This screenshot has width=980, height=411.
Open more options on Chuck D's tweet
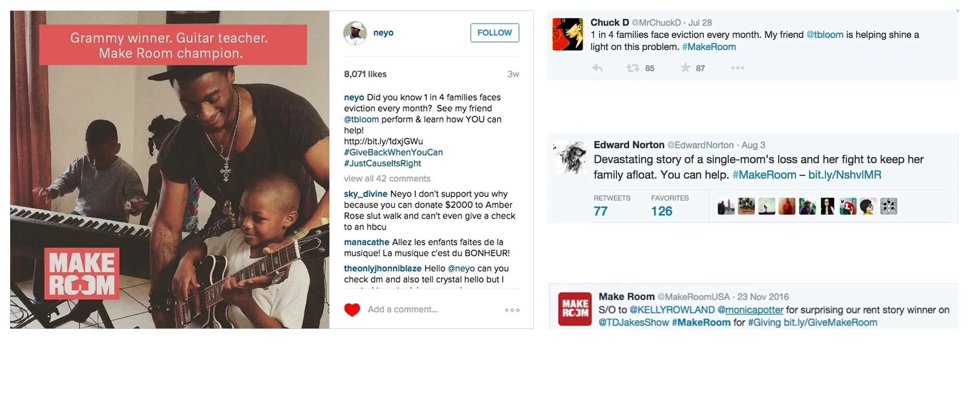pyautogui.click(x=737, y=68)
